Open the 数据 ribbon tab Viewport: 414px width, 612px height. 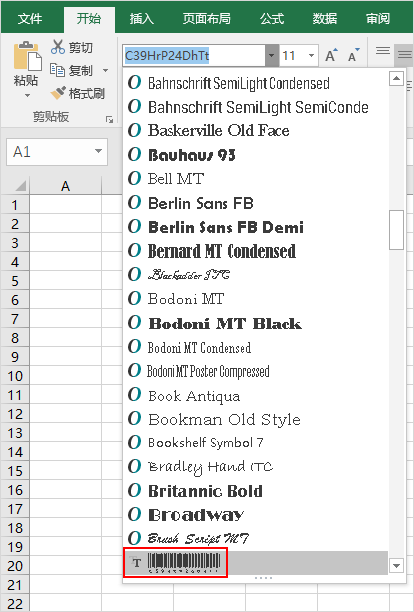click(x=325, y=18)
